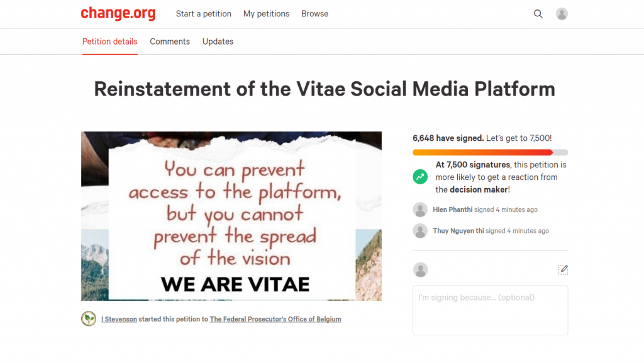
Task: Switch to the Updates tab
Action: pos(218,42)
